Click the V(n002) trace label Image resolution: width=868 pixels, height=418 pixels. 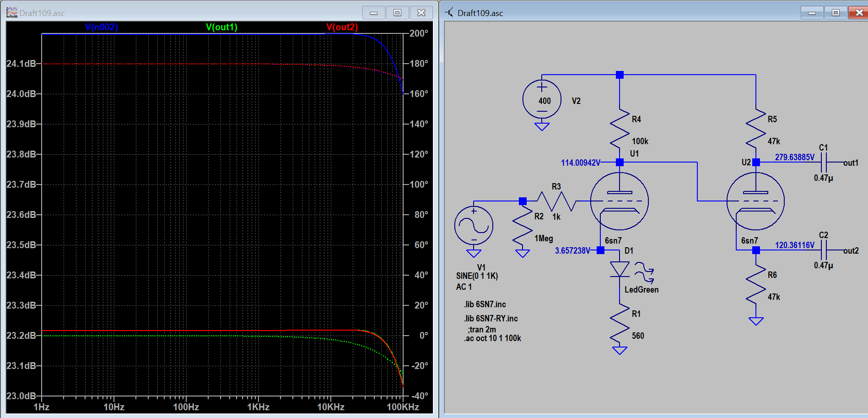(x=101, y=27)
